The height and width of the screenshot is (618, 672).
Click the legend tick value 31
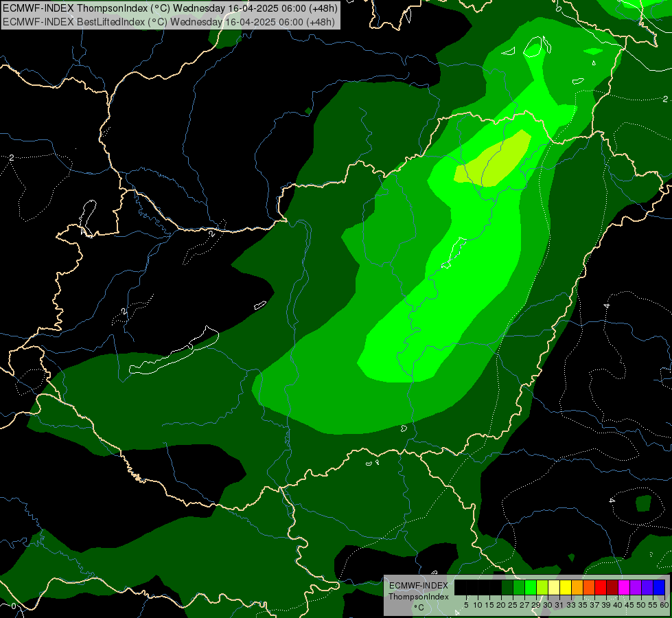tap(559, 605)
